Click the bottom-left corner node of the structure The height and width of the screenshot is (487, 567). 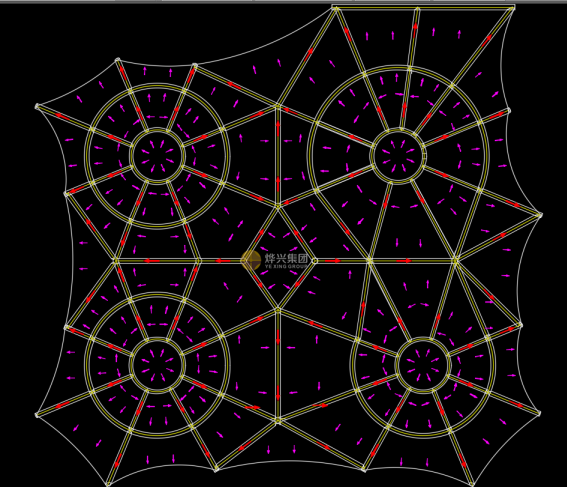pos(108,484)
